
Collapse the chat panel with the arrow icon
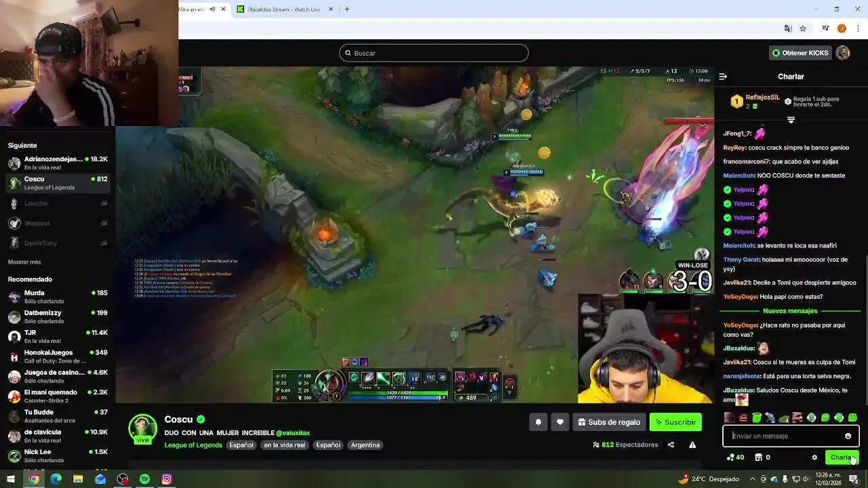pyautogui.click(x=723, y=77)
